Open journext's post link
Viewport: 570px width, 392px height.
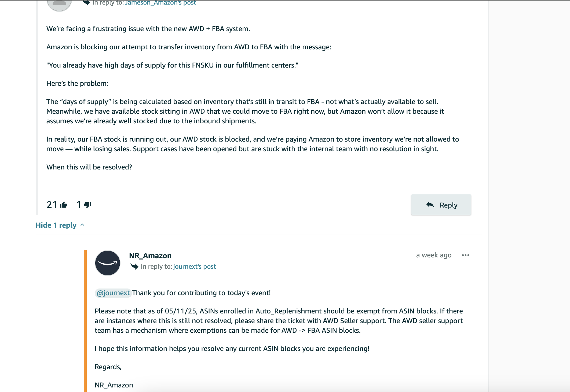(195, 267)
